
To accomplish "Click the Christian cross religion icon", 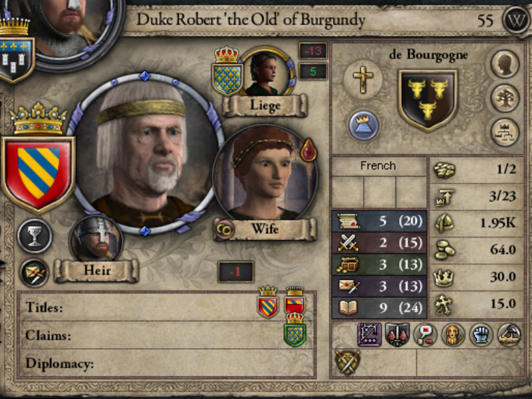I will click(x=362, y=79).
